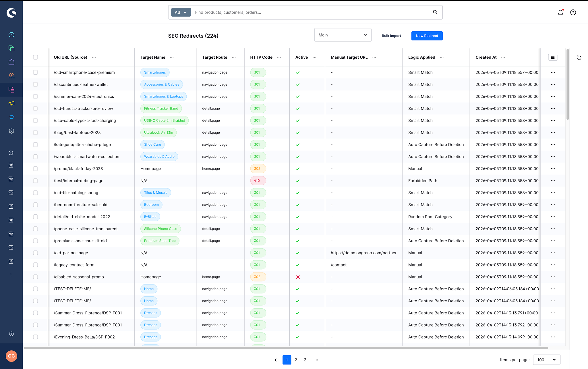This screenshot has height=369, width=588.
Task: Open the column settings list icon
Action: [x=553, y=57]
